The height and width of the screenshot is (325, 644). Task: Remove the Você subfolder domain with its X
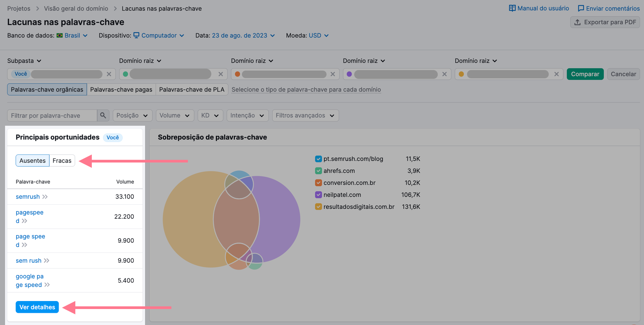[109, 74]
